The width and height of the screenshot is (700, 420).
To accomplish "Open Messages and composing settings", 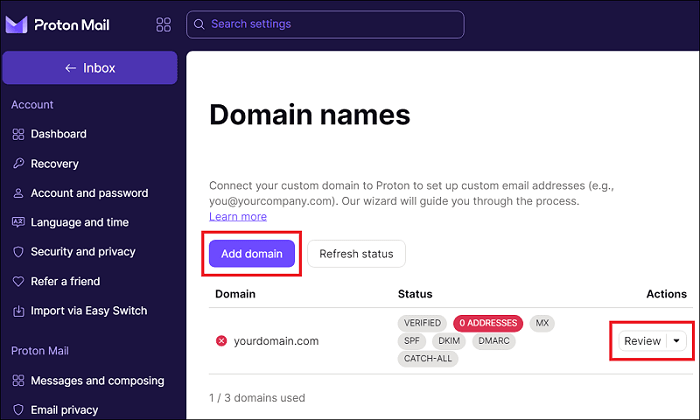I will (97, 381).
